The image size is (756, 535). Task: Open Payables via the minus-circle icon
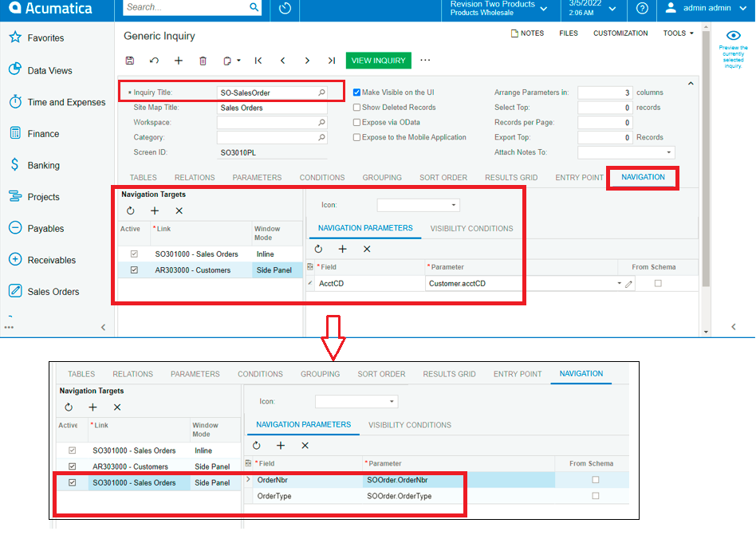click(15, 227)
